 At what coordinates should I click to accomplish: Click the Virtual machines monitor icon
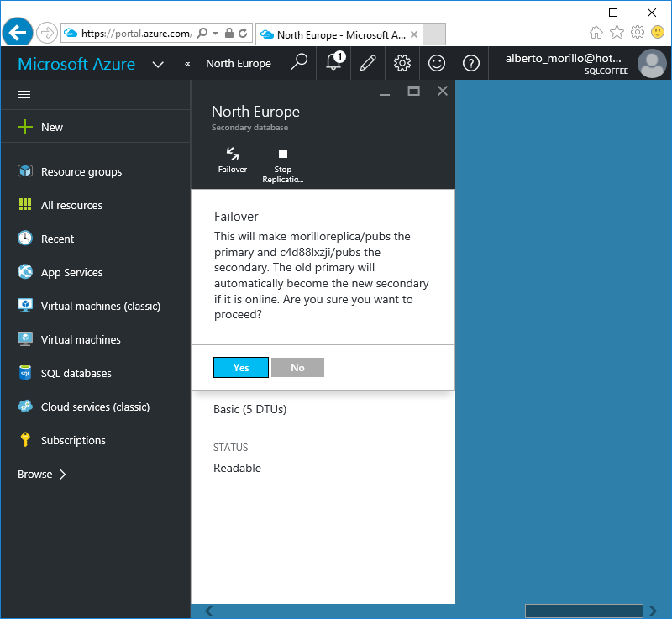[25, 338]
